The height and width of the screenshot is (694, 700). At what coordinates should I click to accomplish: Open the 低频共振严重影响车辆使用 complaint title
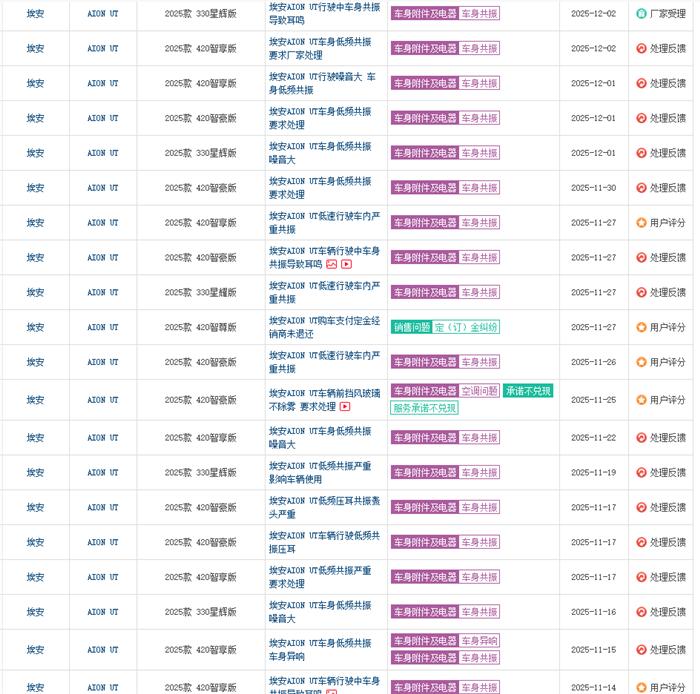[x=319, y=473]
